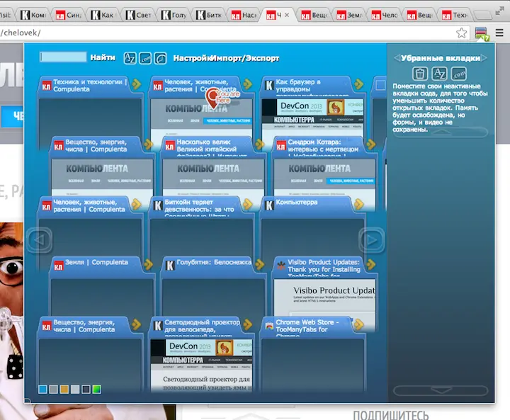Screen dimensions: 510x420
Task: Click the 'Найти' search button
Action: point(103,57)
